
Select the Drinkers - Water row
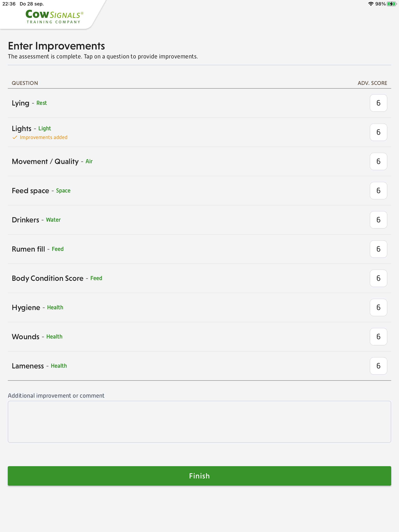(x=199, y=220)
